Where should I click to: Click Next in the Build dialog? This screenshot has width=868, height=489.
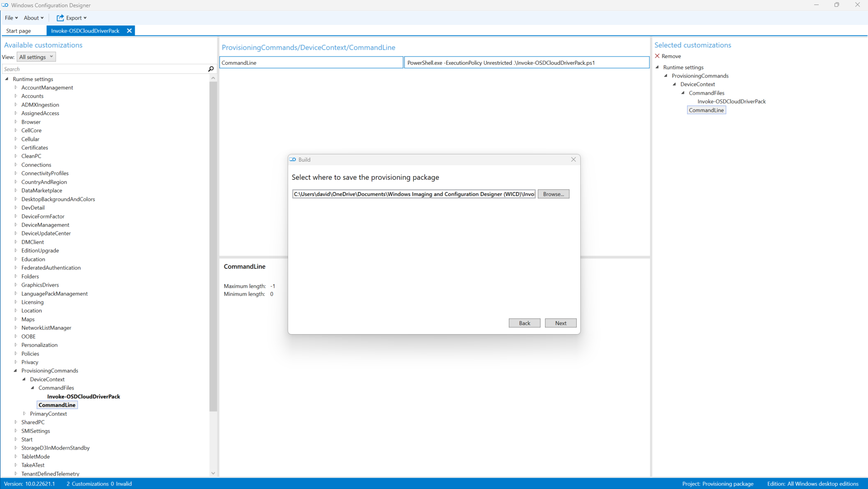[x=560, y=323]
